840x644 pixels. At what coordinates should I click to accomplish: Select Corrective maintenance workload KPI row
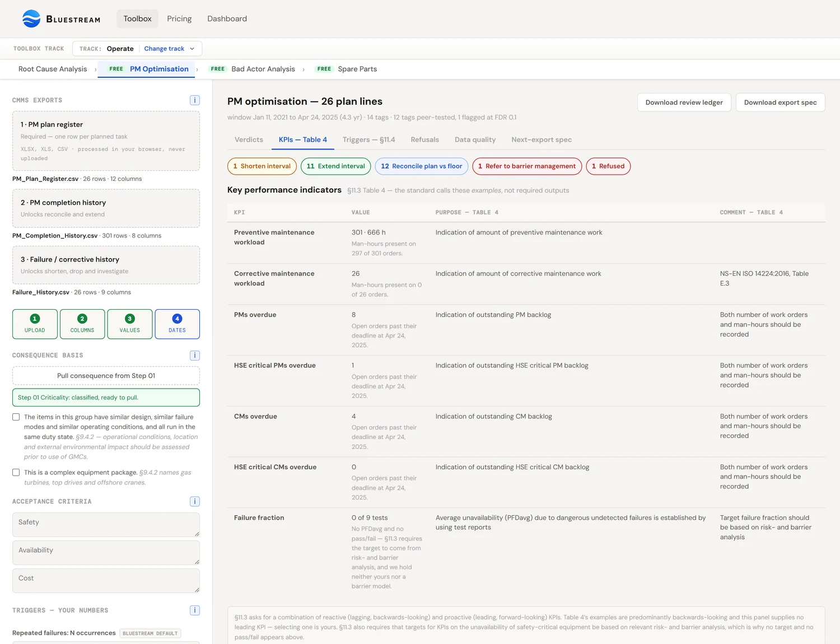526,284
